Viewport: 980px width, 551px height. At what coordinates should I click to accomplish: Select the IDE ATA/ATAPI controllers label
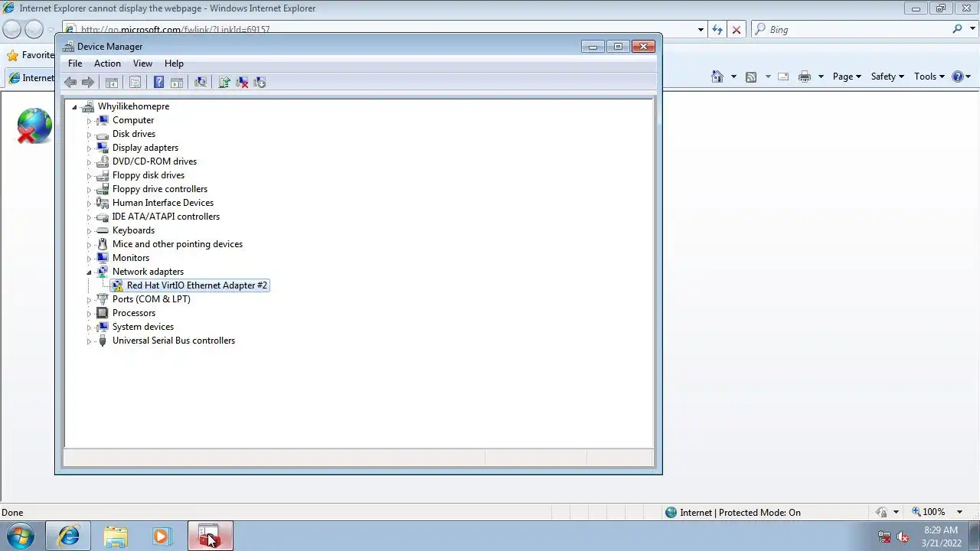coord(166,217)
